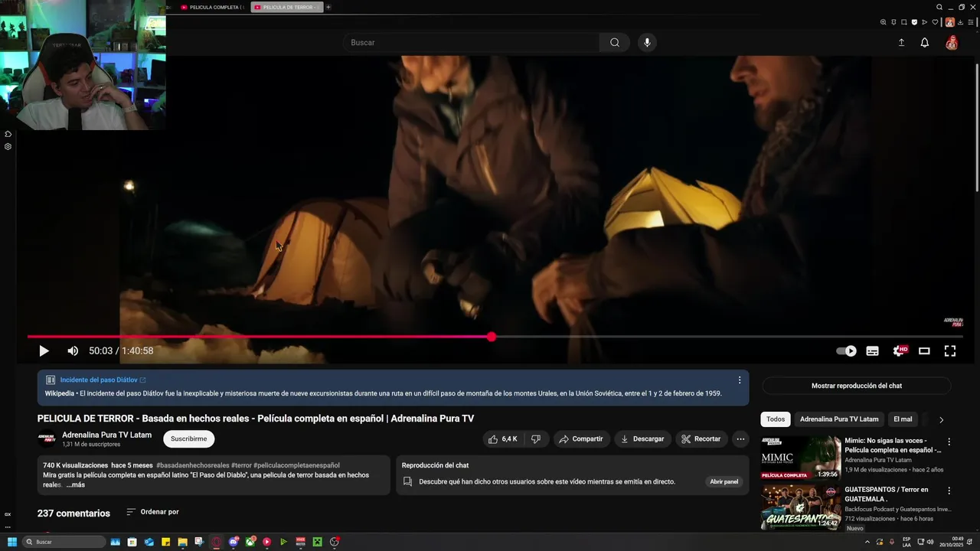The height and width of the screenshot is (551, 980).
Task: Open Discord from the taskbar
Action: (234, 542)
